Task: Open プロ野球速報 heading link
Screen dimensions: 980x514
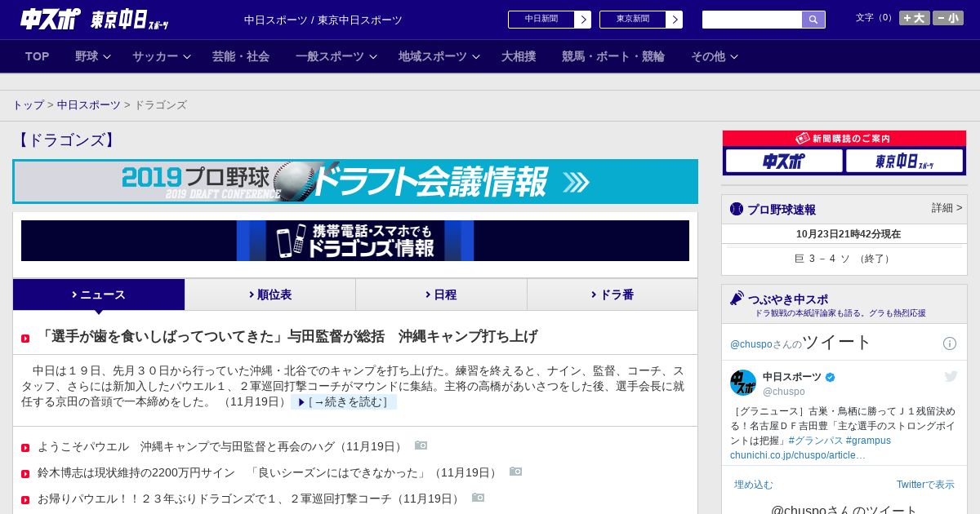Action: click(x=782, y=210)
